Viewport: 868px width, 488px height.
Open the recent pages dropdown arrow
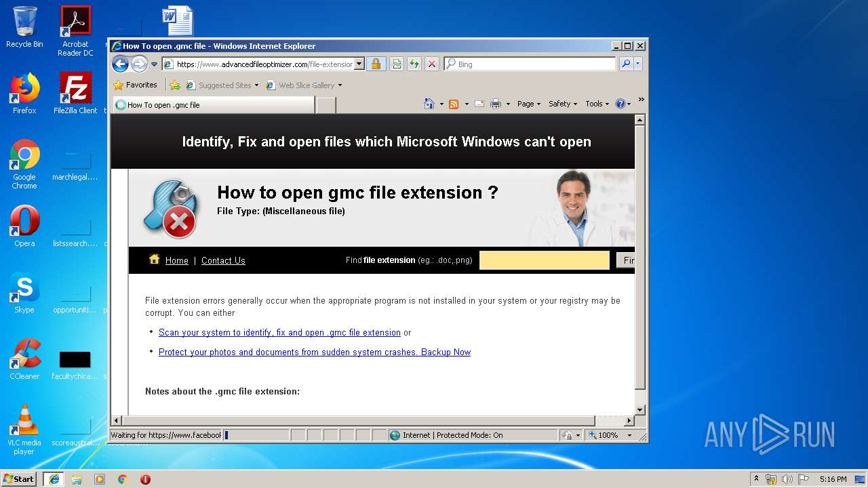click(154, 64)
